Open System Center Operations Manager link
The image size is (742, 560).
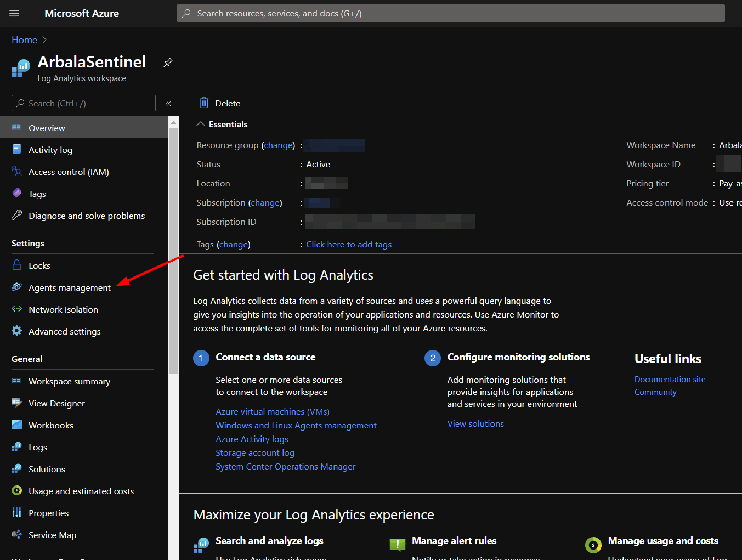point(286,466)
